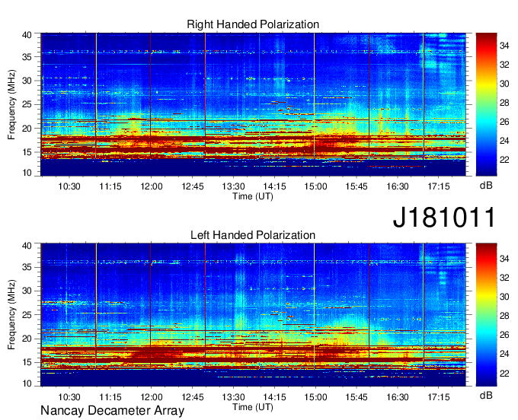Image resolution: width=518 pixels, height=420 pixels.
Task: Click the 14:15 tick label on bottom plot
Action: click(274, 397)
